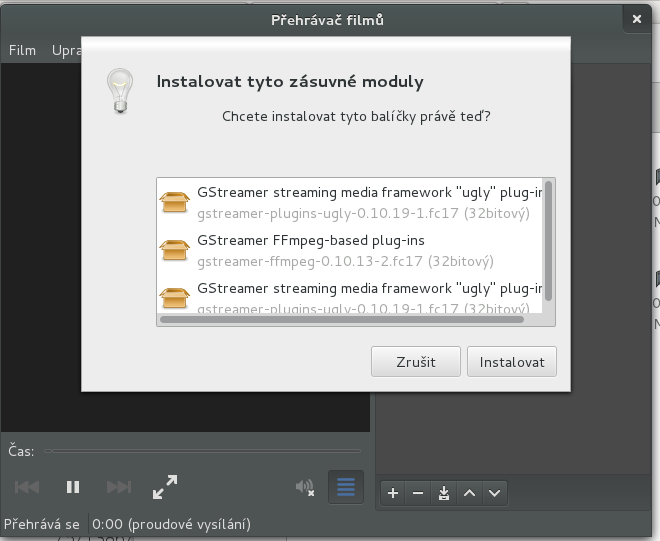Click the Přehrává se status text
Image resolution: width=660 pixels, height=541 pixels.
click(x=42, y=524)
